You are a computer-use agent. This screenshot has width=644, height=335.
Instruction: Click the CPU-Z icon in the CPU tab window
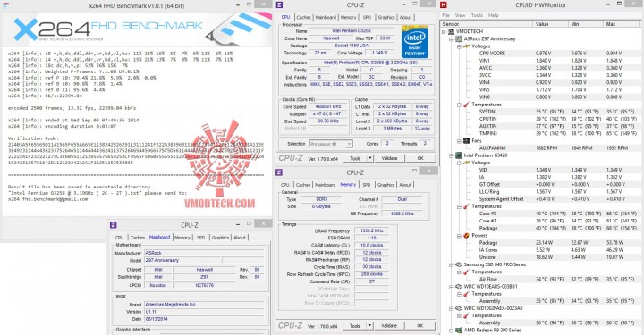click(x=280, y=5)
